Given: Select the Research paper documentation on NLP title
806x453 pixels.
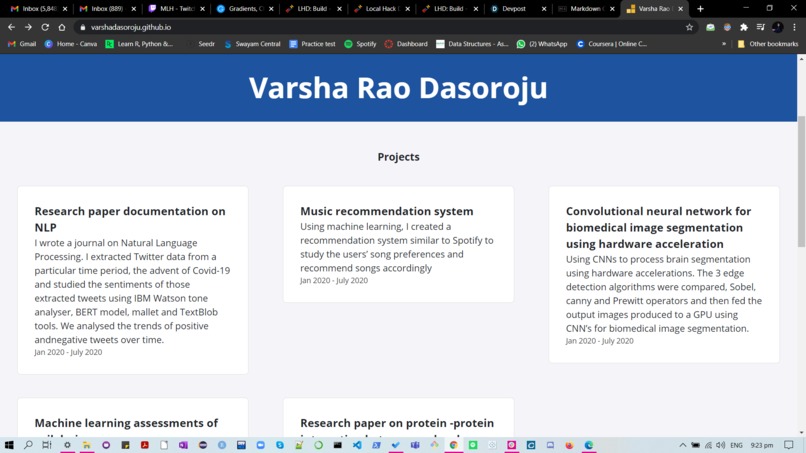Looking at the screenshot, I should click(130, 219).
